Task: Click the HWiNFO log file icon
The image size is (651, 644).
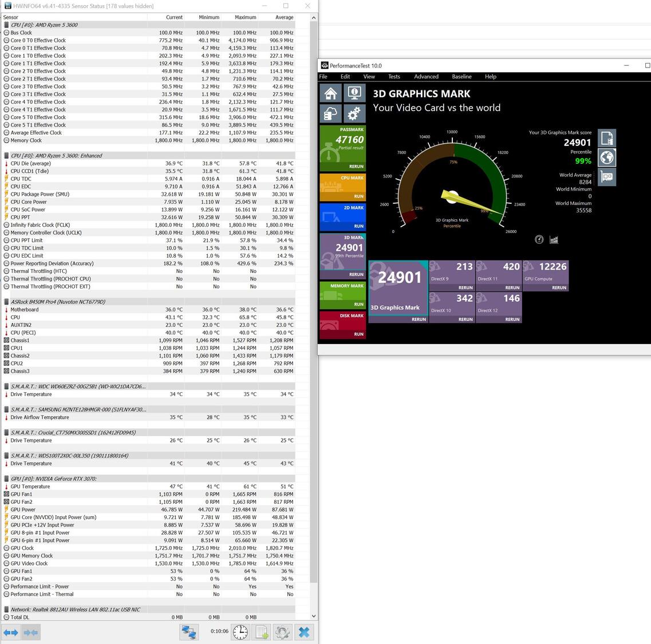Action: click(262, 633)
